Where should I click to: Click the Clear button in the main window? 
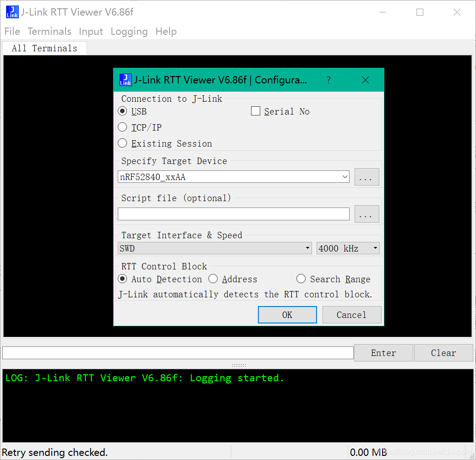point(443,353)
